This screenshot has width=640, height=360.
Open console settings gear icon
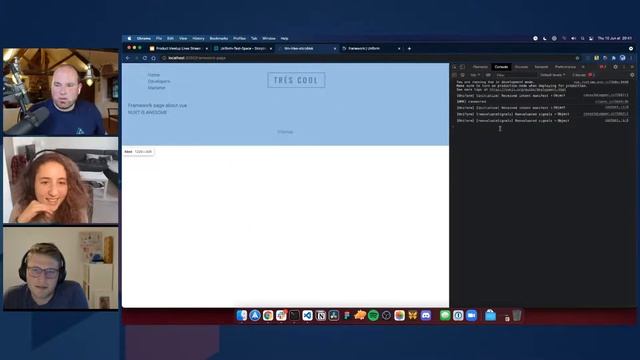tap(632, 75)
